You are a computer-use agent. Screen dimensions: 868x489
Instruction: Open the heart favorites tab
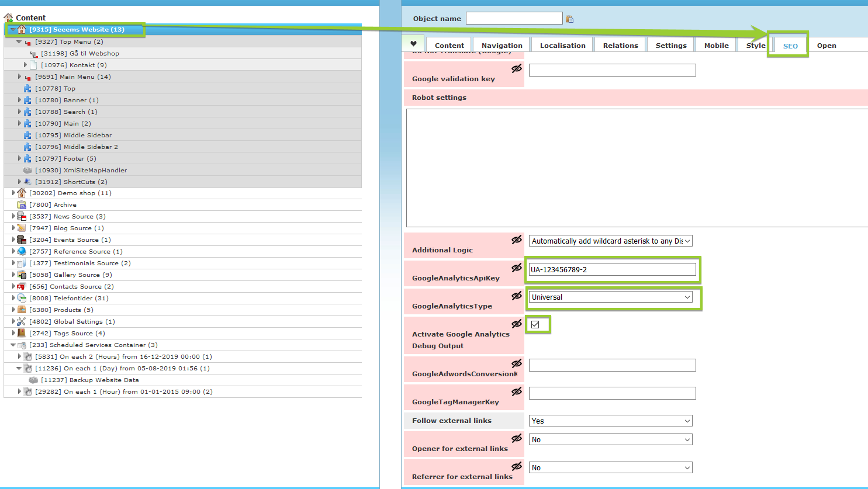tap(413, 44)
